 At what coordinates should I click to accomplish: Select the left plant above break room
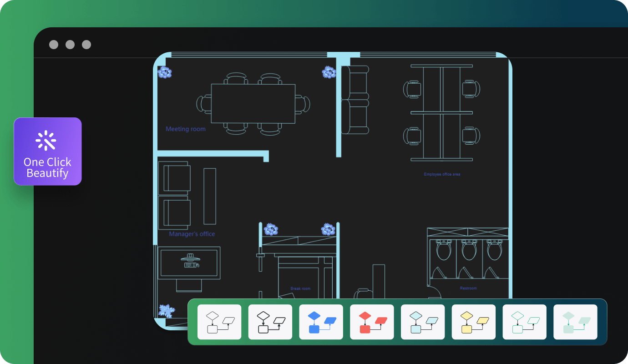click(x=271, y=229)
